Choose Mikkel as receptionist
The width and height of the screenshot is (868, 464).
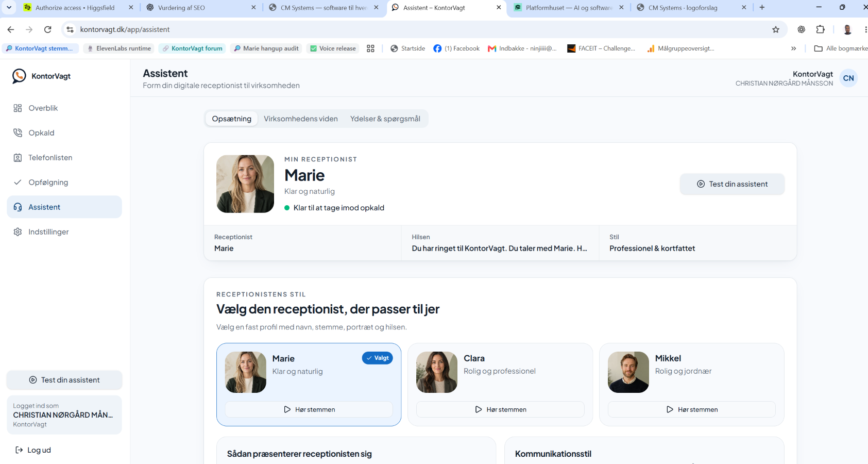click(x=692, y=385)
